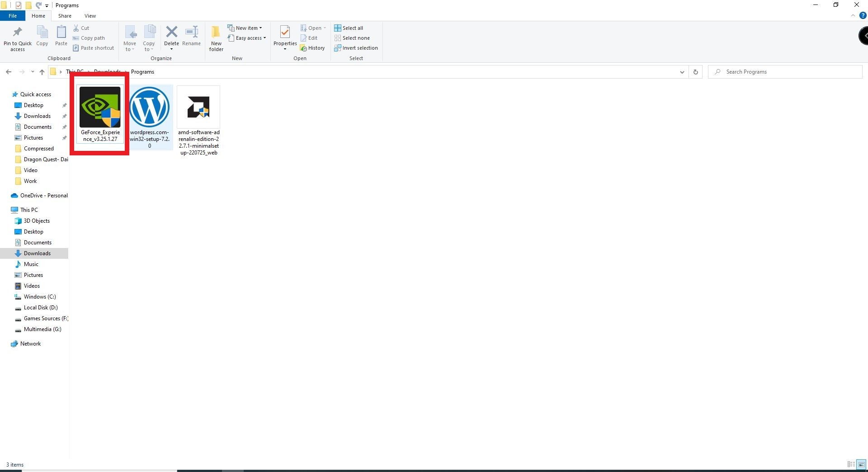Open Videos under This PC
The height and width of the screenshot is (472, 868).
point(32,286)
